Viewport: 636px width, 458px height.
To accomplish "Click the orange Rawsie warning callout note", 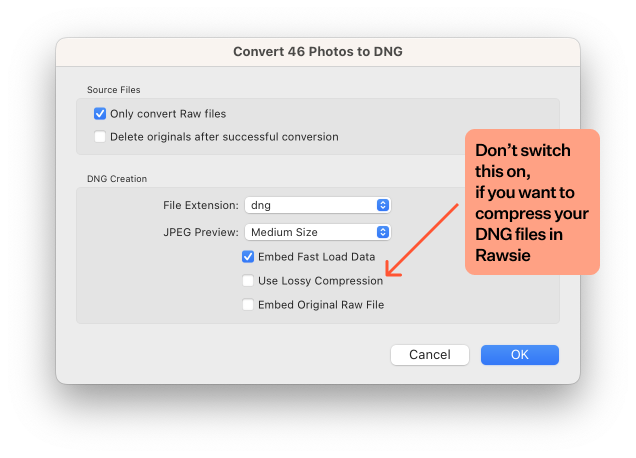I will pyautogui.click(x=532, y=202).
